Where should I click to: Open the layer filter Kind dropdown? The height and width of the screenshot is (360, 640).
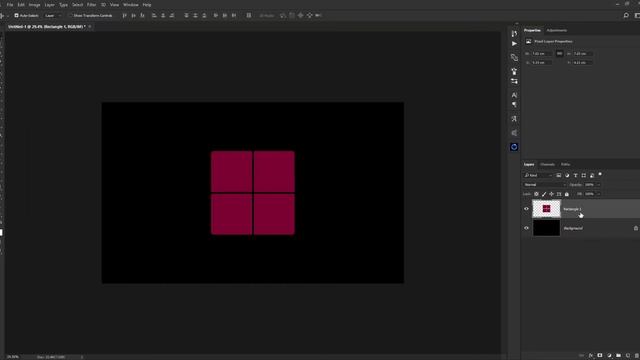538,176
